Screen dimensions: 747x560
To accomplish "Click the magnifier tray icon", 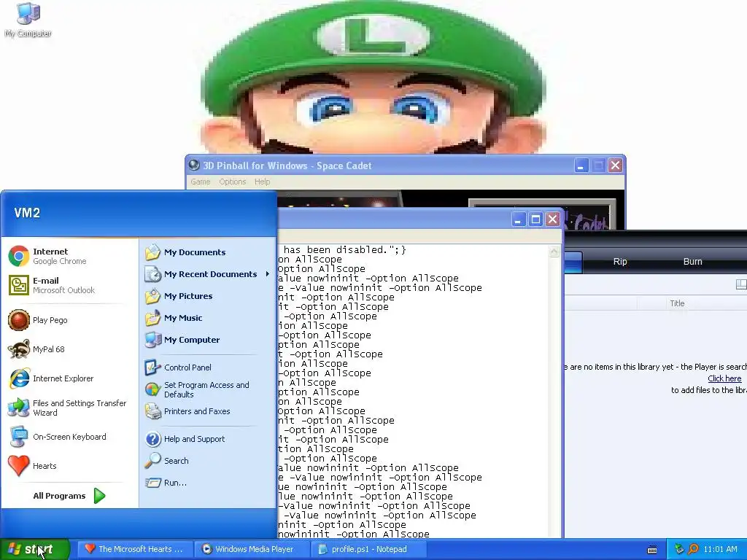I will pos(694,549).
